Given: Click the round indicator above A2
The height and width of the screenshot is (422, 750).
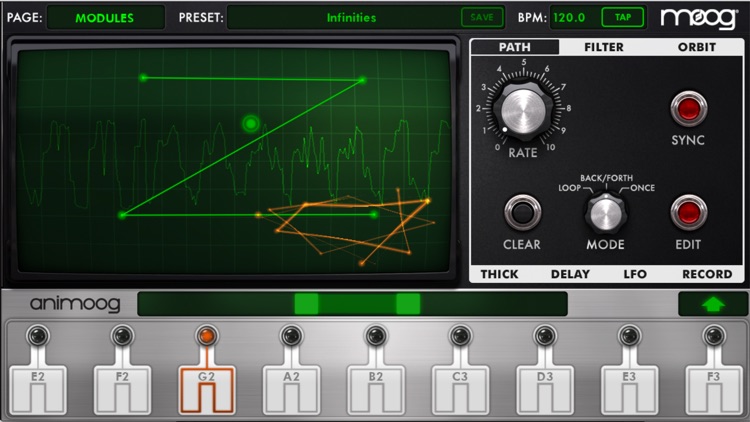Looking at the screenshot, I should [x=291, y=336].
